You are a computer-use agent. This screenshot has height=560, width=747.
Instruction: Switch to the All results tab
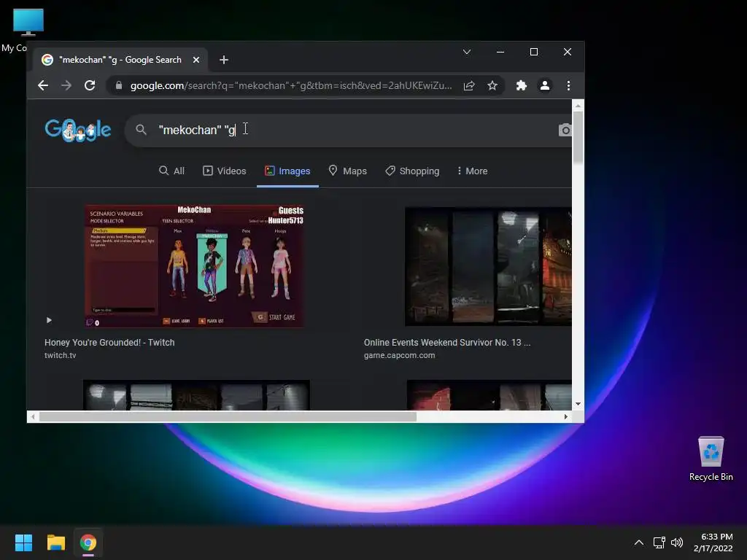[171, 171]
